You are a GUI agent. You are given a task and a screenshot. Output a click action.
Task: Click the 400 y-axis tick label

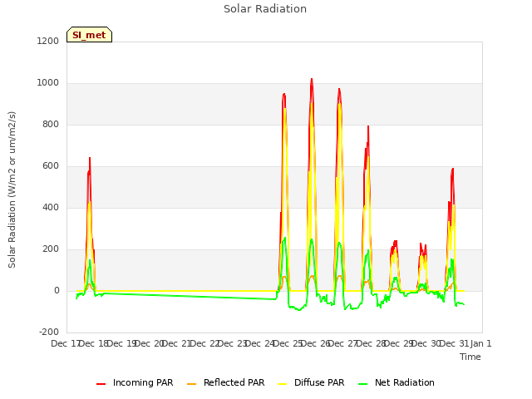point(51,207)
